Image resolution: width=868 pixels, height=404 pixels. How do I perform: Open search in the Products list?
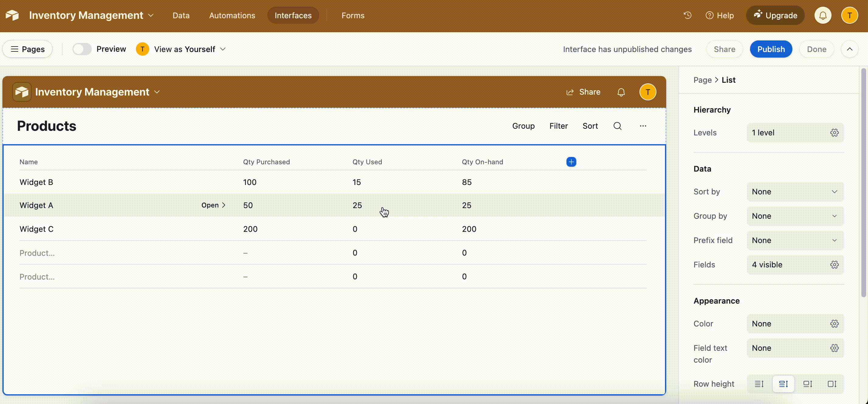(617, 126)
